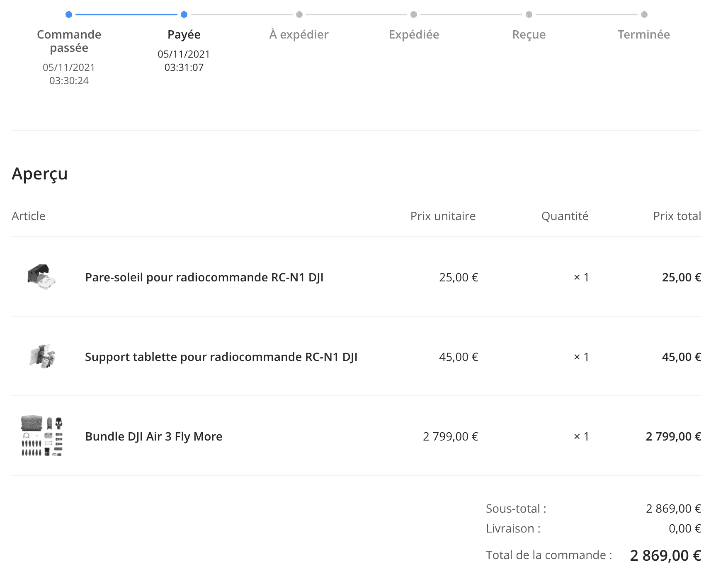Image resolution: width=728 pixels, height=586 pixels.
Task: Click the Commande passée step dot
Action: 69,15
